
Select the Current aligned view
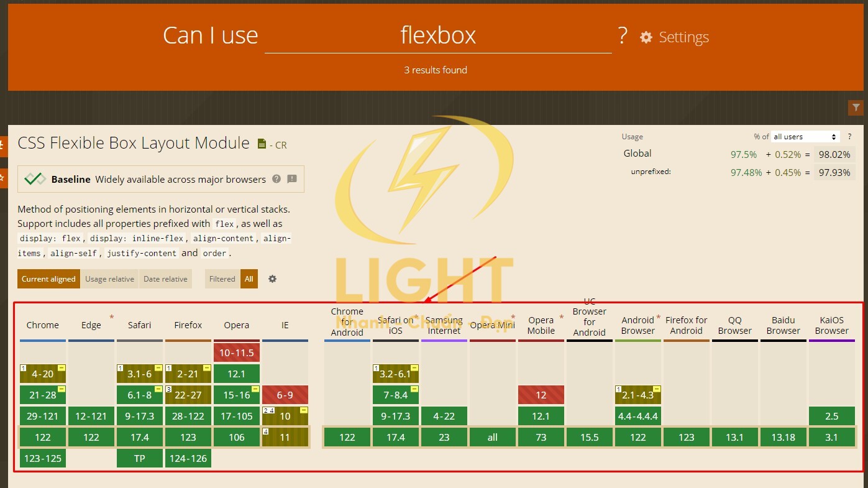[48, 279]
